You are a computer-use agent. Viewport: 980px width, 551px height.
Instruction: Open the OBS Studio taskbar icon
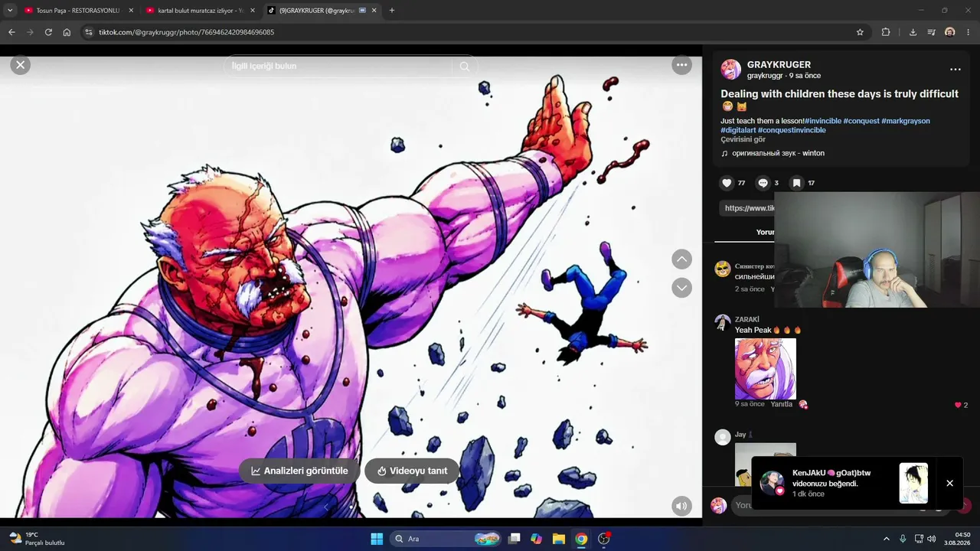[x=604, y=539]
